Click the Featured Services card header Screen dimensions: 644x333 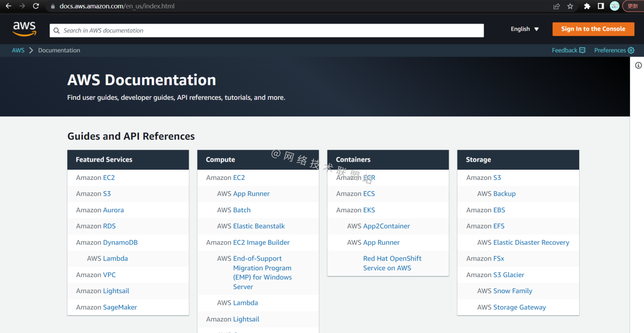[x=128, y=160]
